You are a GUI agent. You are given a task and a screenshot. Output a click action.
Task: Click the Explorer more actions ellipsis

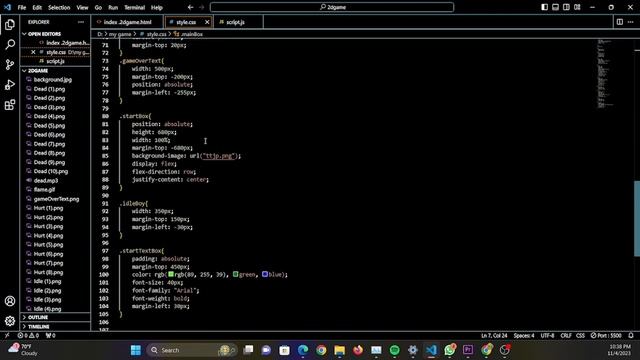click(81, 22)
